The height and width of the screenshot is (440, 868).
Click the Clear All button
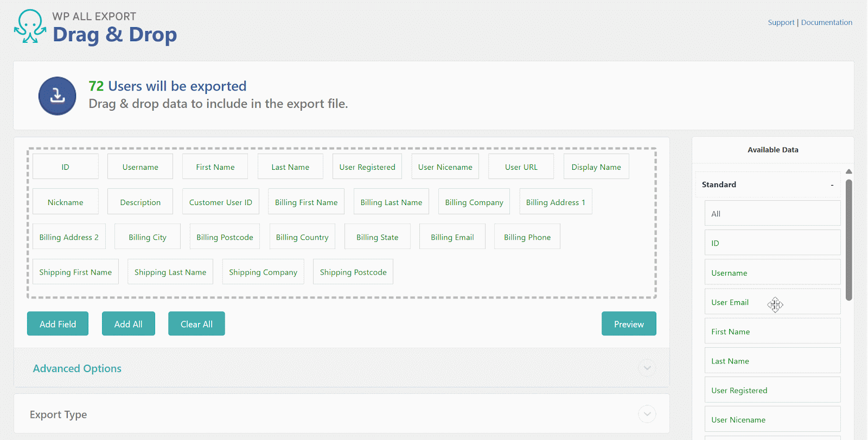coord(196,323)
